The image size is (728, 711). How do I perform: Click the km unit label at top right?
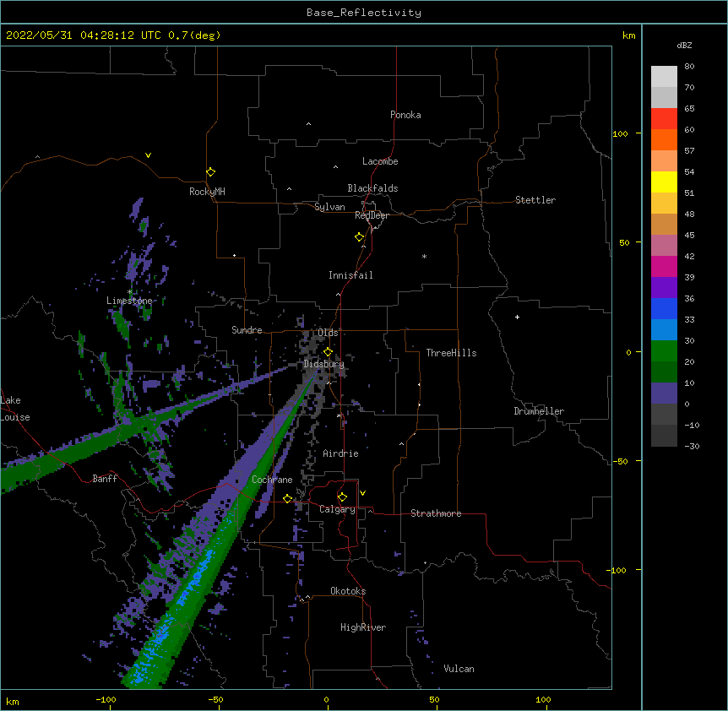coord(628,35)
